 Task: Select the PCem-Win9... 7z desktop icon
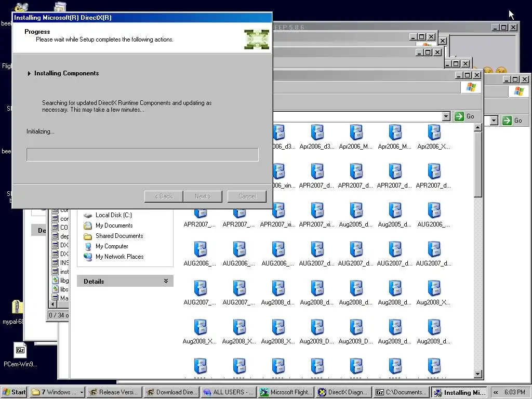click(20, 354)
